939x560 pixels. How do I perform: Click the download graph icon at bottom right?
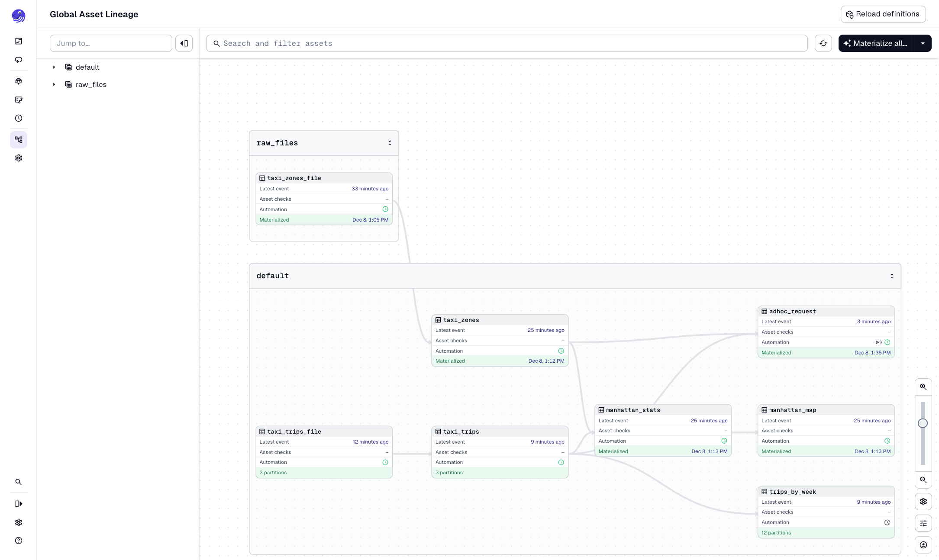click(x=923, y=545)
